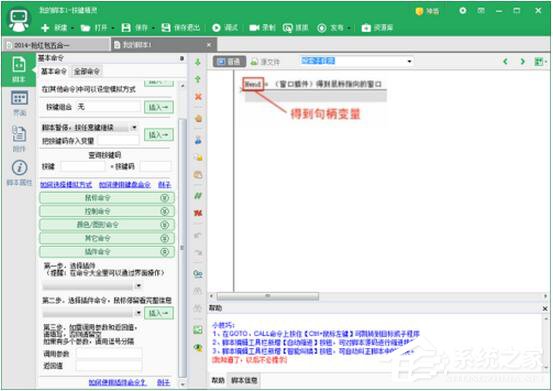This screenshot has height=391, width=553.
Task: Select the 脚本 script sidebar icon
Action: 19,69
